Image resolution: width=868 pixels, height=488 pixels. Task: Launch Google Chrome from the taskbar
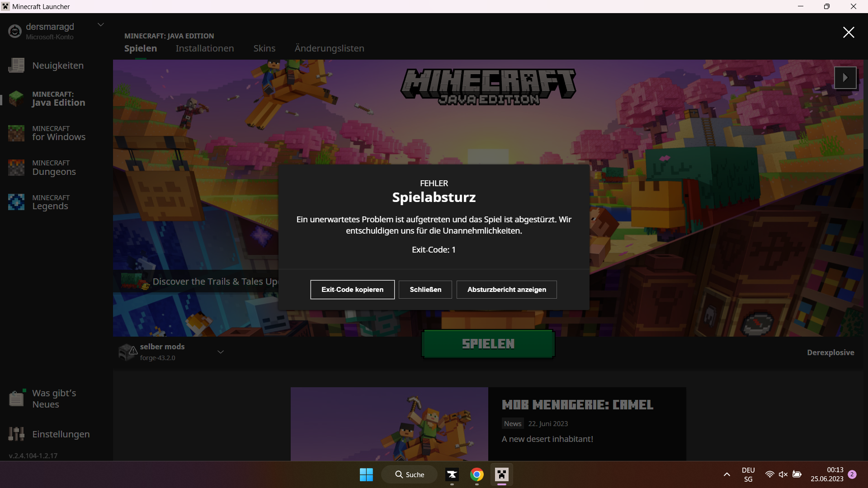476,474
